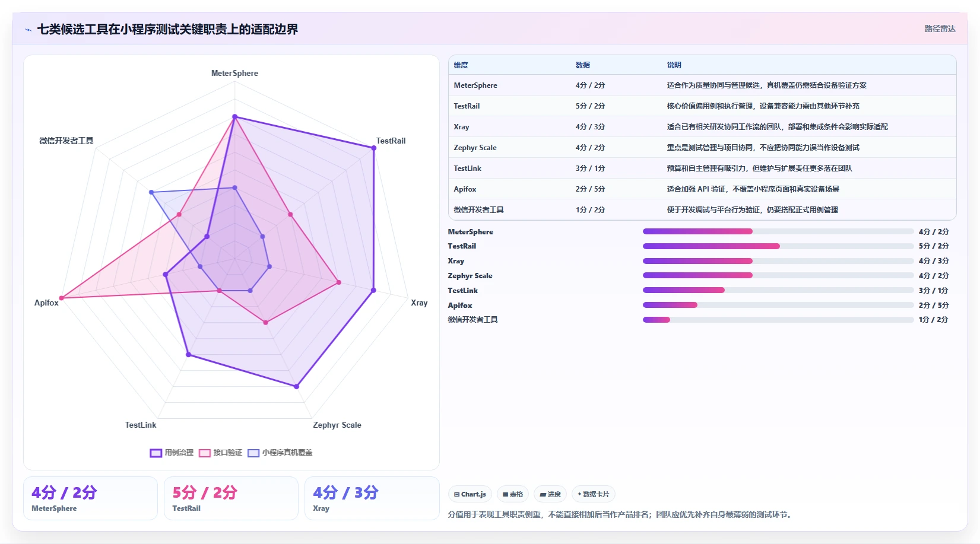Viewport: 980px width, 544px height.
Task: Click the title icon before 七类候选工具
Action: point(28,30)
